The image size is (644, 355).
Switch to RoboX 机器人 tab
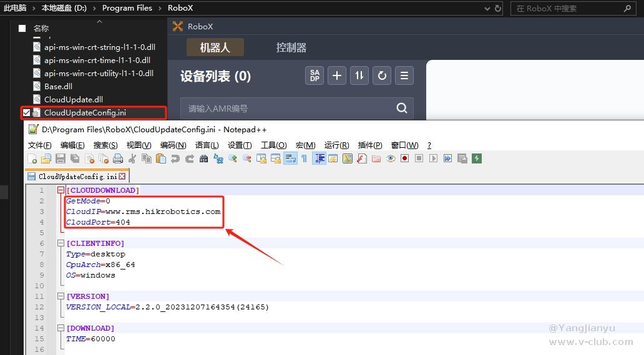click(x=215, y=47)
